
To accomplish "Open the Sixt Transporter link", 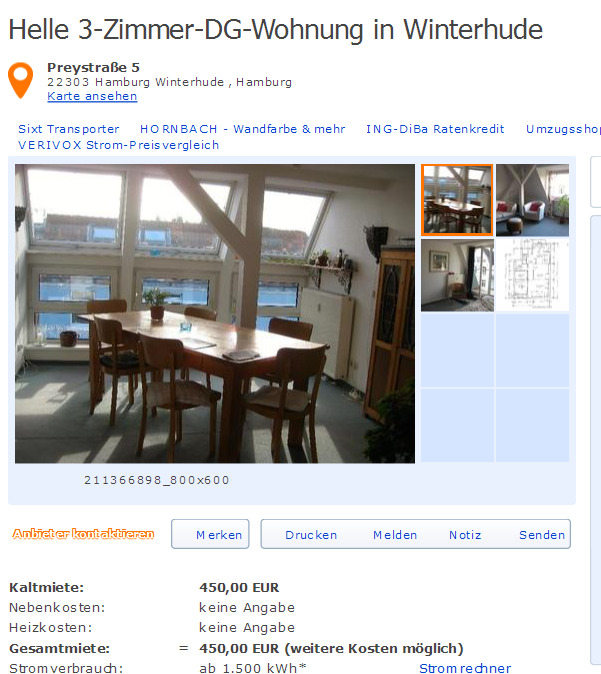I will click(69, 129).
